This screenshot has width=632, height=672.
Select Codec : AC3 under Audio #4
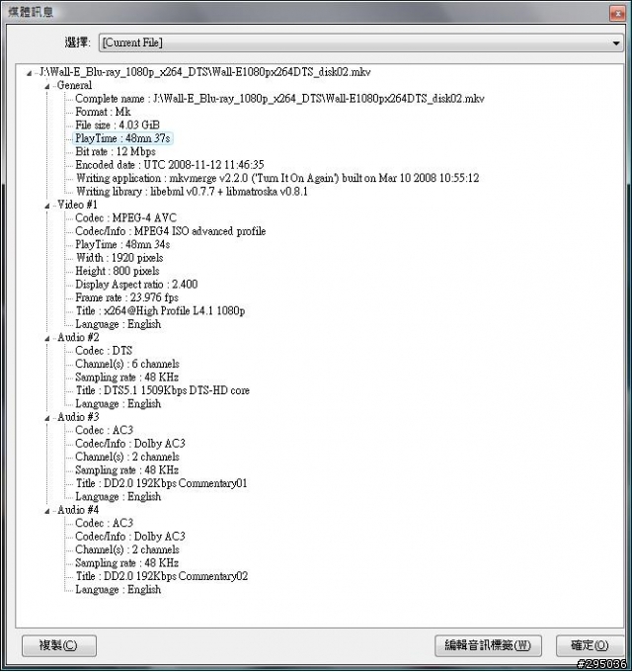click(104, 524)
